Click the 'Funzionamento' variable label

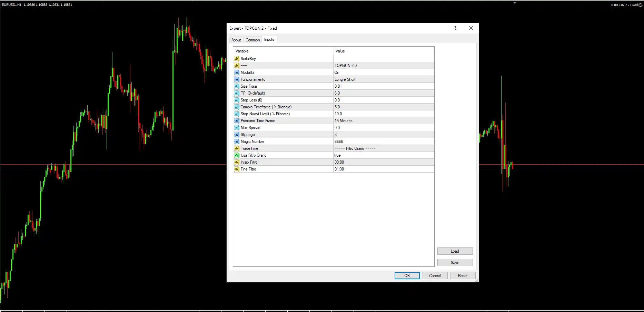[x=253, y=79]
